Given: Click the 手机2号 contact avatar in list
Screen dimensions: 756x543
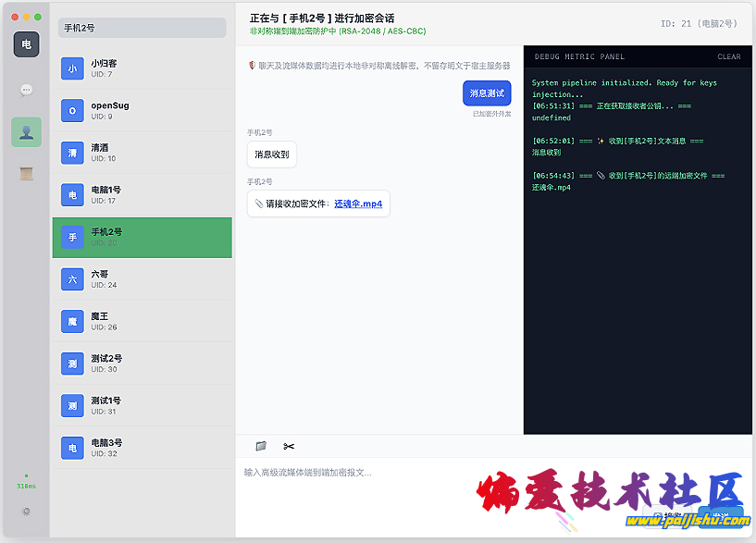Looking at the screenshot, I should 72,237.
